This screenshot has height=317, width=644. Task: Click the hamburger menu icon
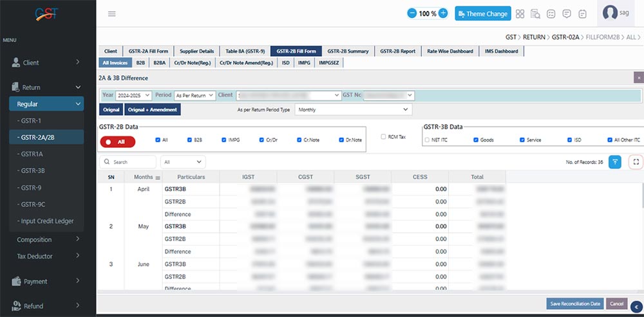[112, 14]
